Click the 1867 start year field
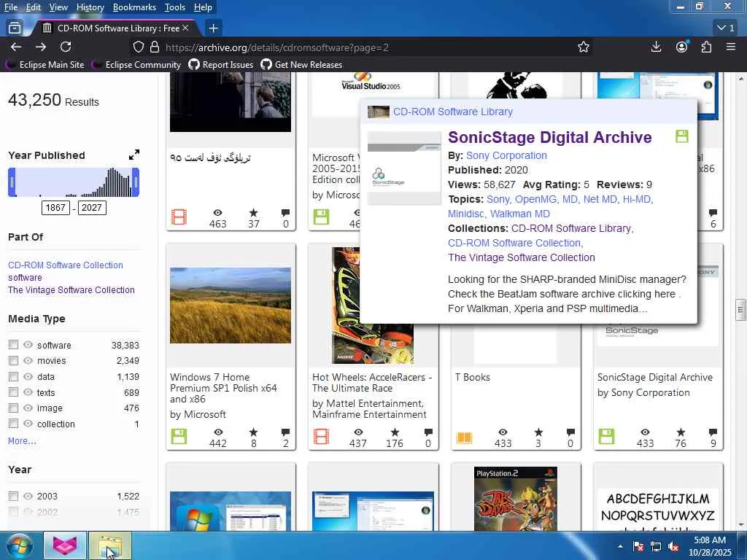This screenshot has height=560, width=747. pyautogui.click(x=55, y=208)
